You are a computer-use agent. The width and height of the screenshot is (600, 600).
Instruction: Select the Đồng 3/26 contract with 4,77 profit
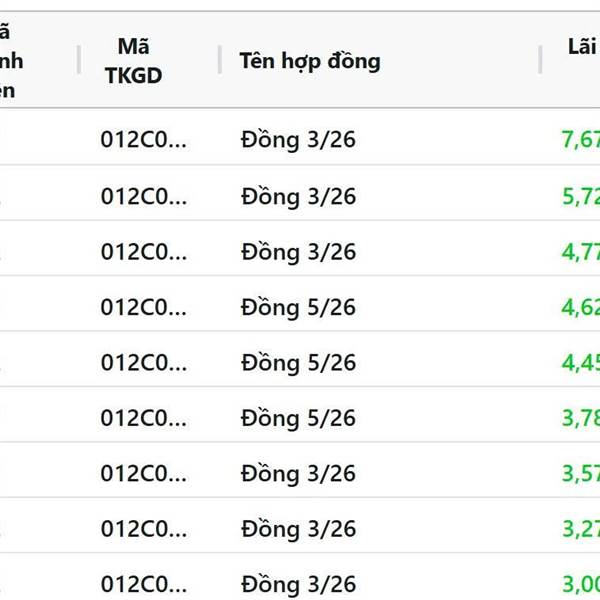point(298,251)
